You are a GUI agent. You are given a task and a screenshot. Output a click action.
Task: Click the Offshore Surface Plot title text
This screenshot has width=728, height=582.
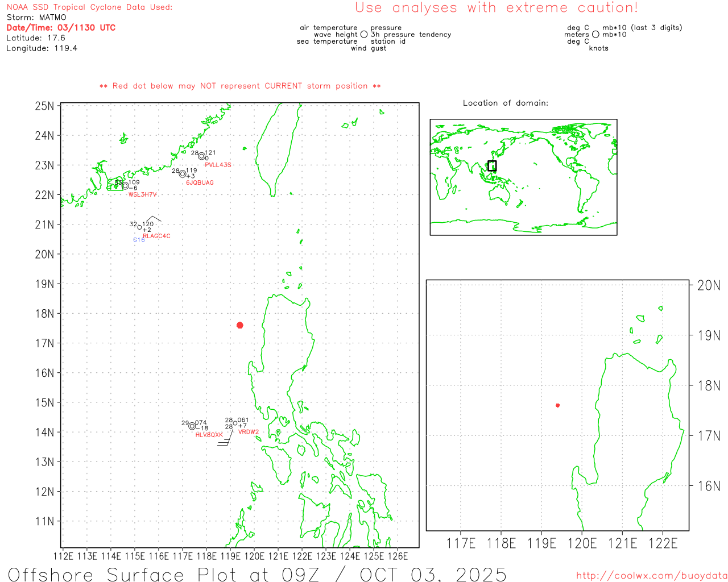[257, 574]
